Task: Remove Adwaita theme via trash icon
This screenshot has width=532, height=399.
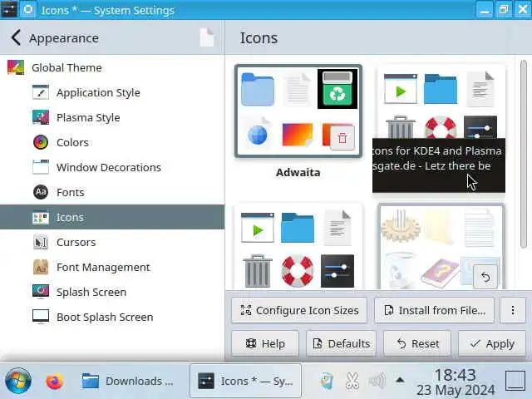Action: click(x=342, y=138)
